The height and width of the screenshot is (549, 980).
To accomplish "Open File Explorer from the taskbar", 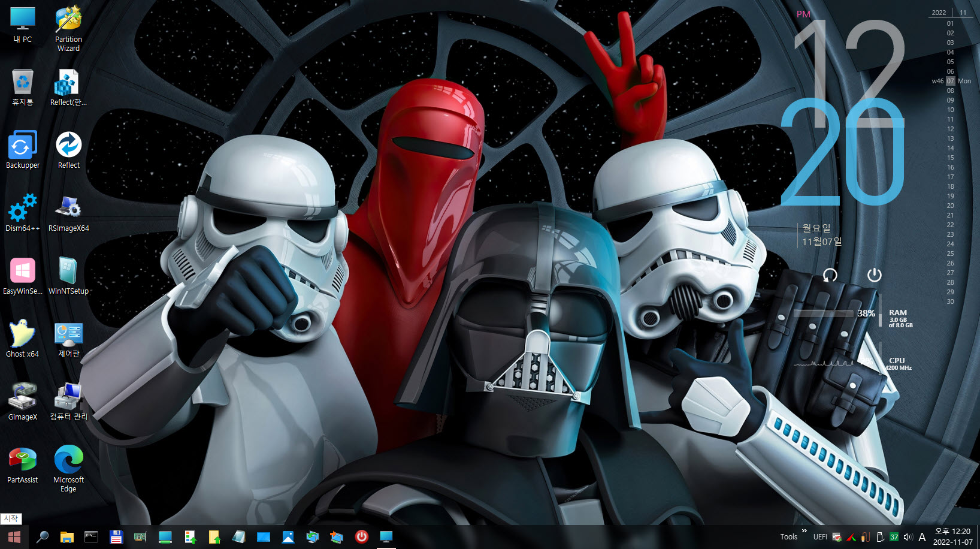I will click(66, 537).
